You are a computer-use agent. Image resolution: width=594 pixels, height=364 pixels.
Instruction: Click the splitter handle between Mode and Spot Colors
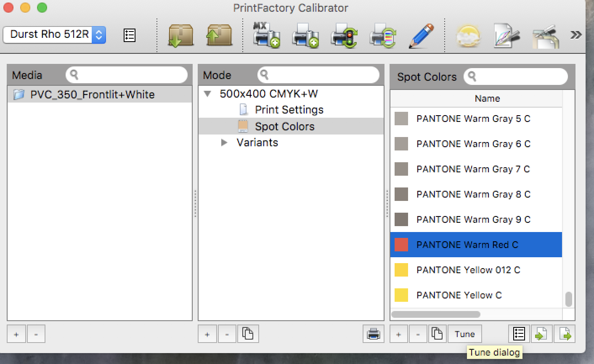tap(387, 203)
